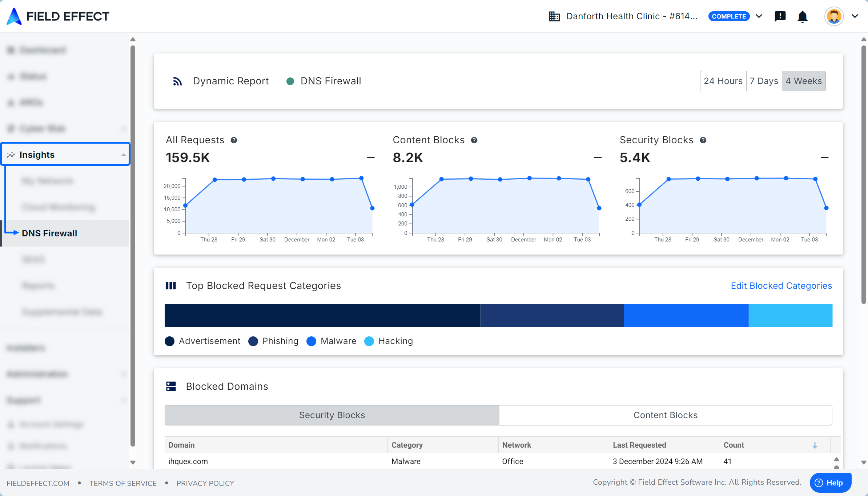
Task: Open the organization selector dropdown chevron
Action: [x=759, y=16]
